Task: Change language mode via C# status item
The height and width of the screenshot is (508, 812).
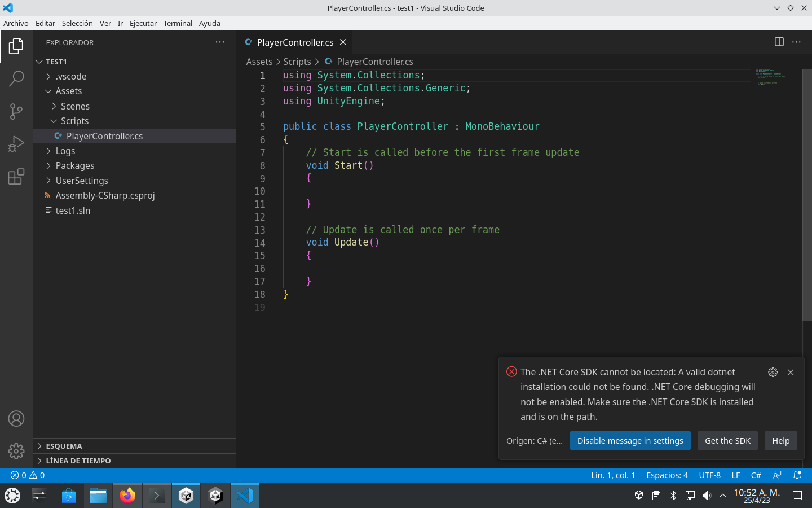Action: (x=756, y=475)
